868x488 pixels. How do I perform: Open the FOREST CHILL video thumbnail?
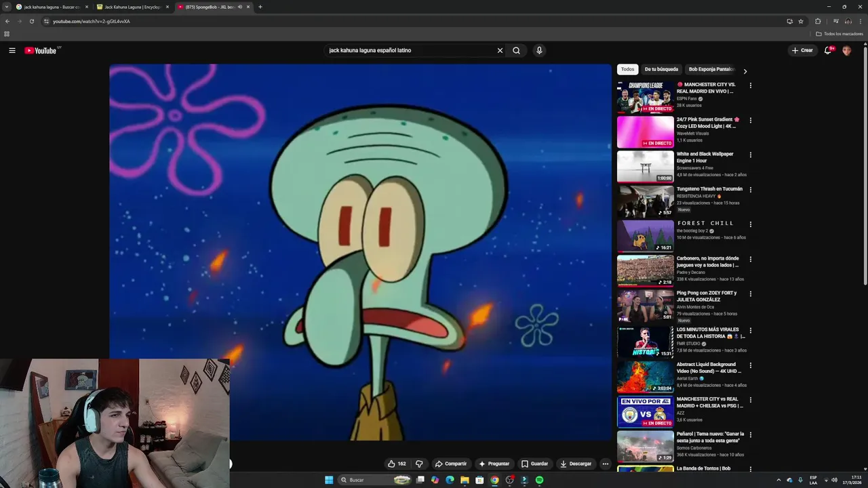point(646,236)
